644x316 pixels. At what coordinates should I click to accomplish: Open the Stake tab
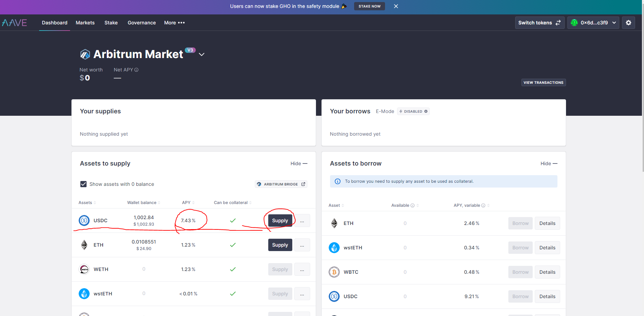(x=111, y=23)
